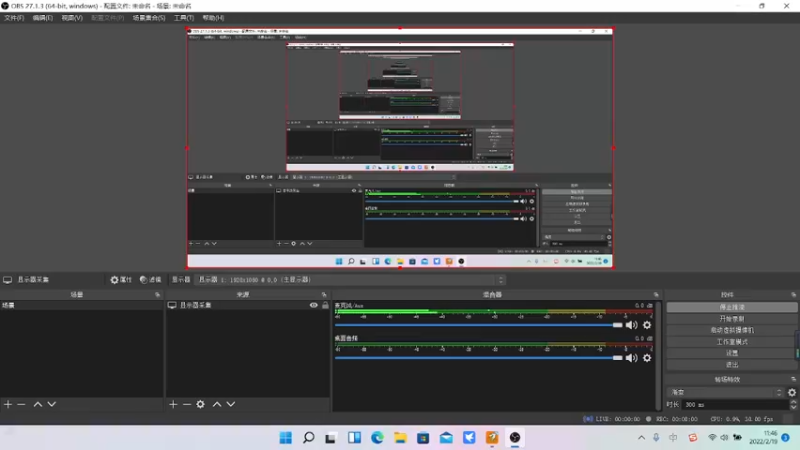The height and width of the screenshot is (450, 800).
Task: Open File Explorer from the taskbar
Action: pyautogui.click(x=400, y=437)
